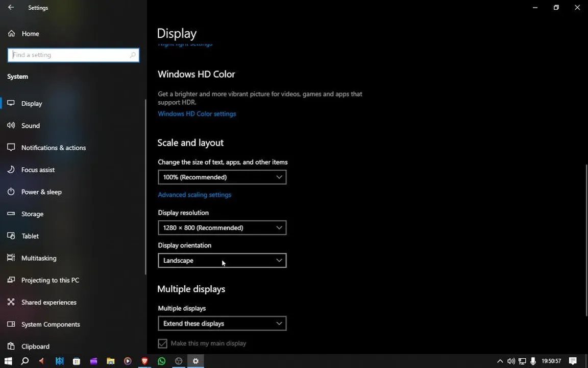Open Clipboard settings
The height and width of the screenshot is (368, 588).
[73, 346]
